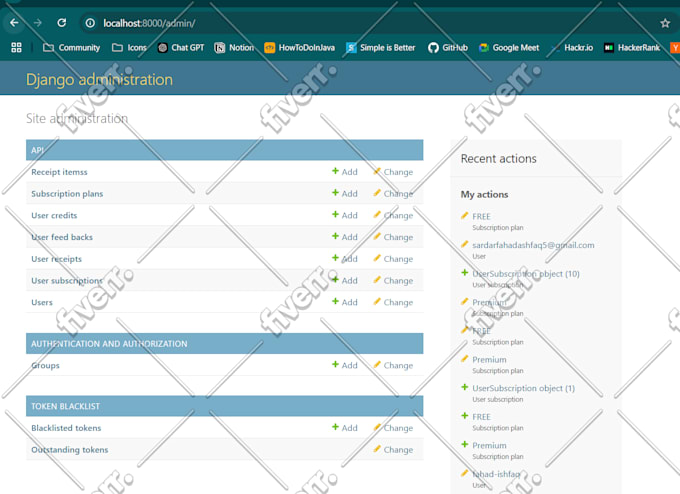Open sardarfahadashfaq5@gmail.com recent action
The height and width of the screenshot is (494, 680).
click(x=533, y=245)
